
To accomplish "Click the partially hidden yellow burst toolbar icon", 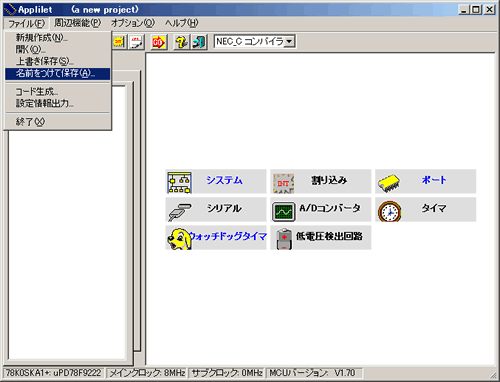I will click(119, 42).
